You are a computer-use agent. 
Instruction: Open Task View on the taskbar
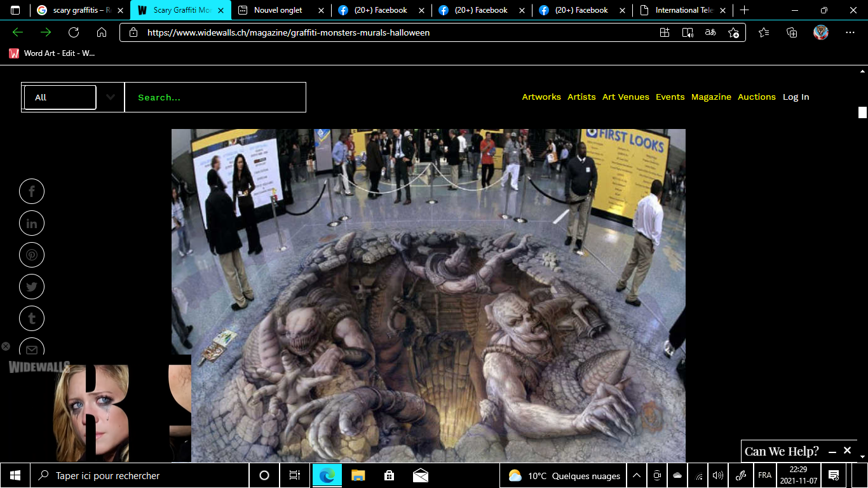pyautogui.click(x=295, y=475)
